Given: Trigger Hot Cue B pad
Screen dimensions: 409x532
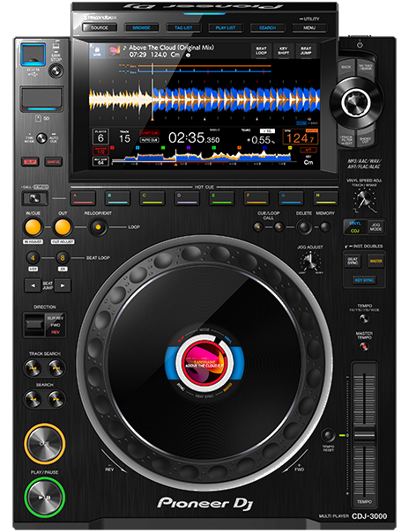Looking at the screenshot, I should [x=118, y=198].
